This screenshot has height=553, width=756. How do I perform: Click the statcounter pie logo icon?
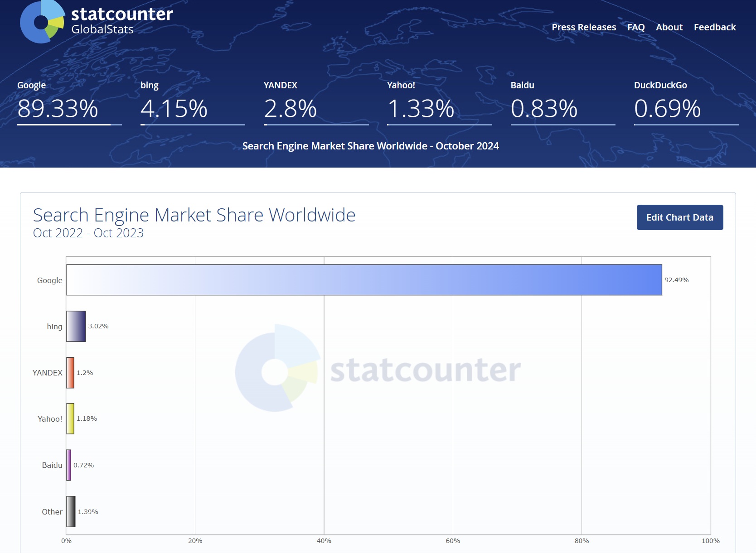pos(42,21)
